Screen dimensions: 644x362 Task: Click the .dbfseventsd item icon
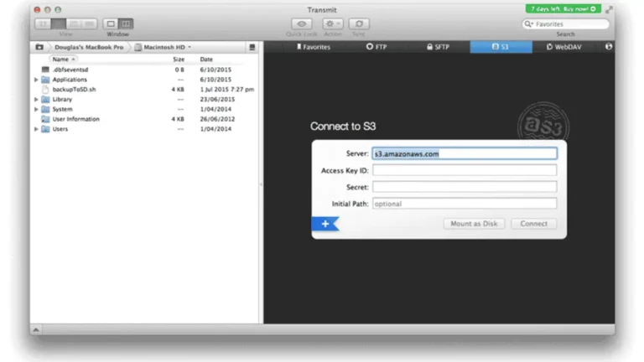45,70
